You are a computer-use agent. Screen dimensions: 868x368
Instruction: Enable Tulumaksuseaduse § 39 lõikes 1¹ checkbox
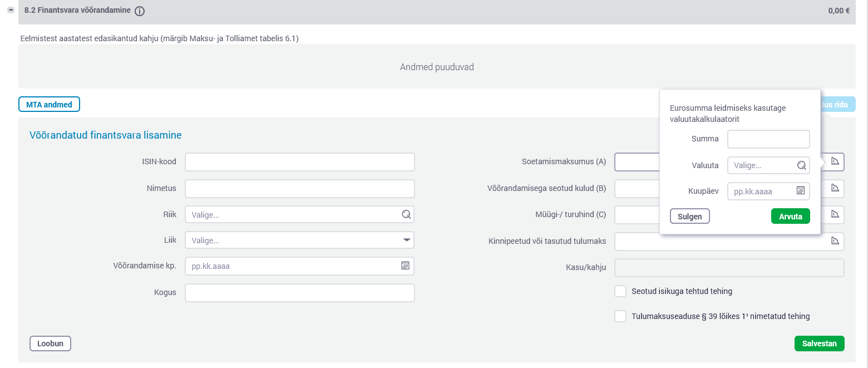[620, 316]
